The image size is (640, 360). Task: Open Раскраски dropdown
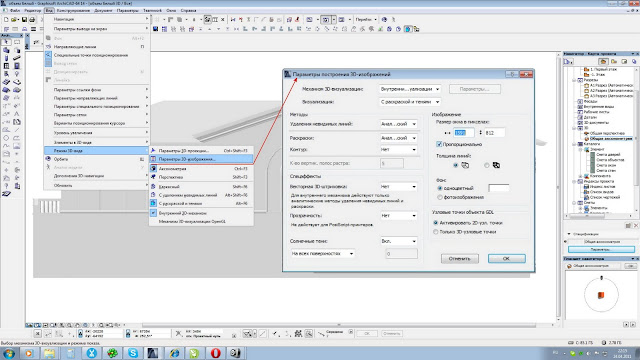point(398,138)
